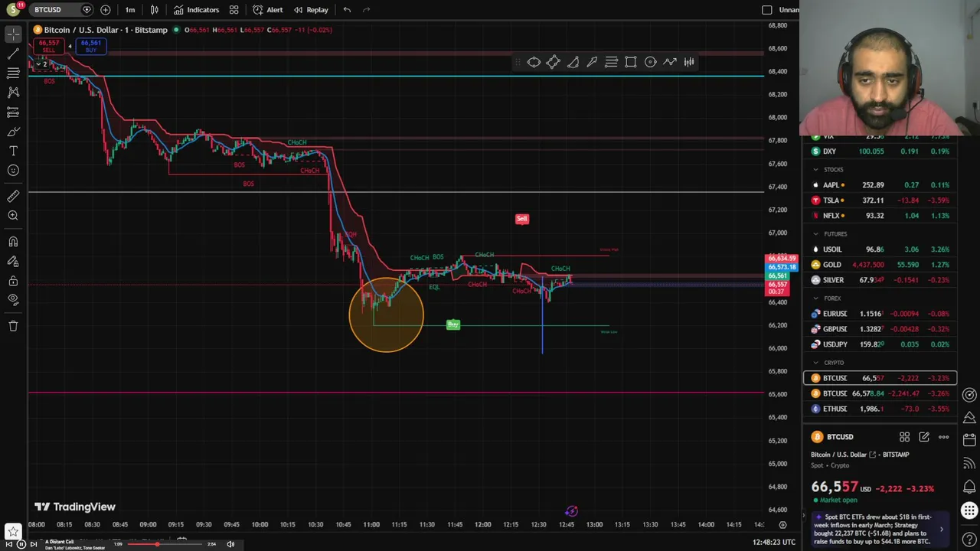Toggle lock all drawings

13,281
